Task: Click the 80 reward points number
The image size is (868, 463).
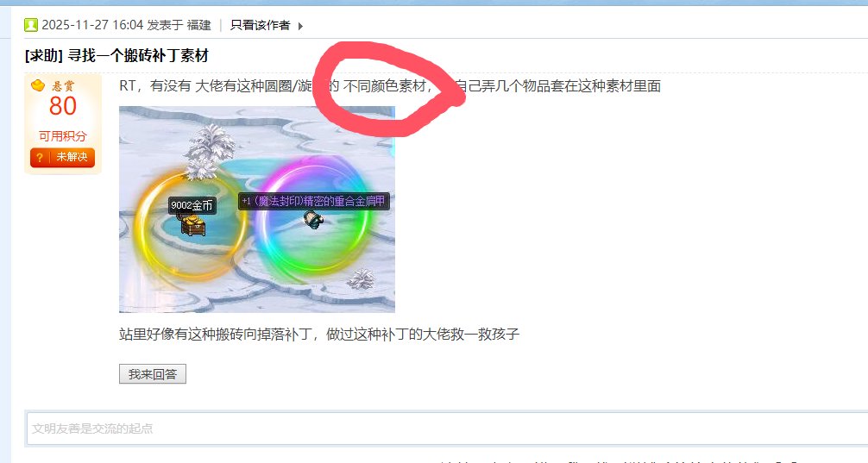Action: 62,106
